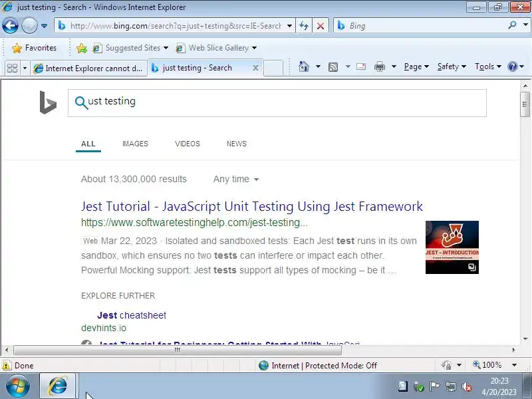Click the status bar privacy report icon

click(446, 365)
